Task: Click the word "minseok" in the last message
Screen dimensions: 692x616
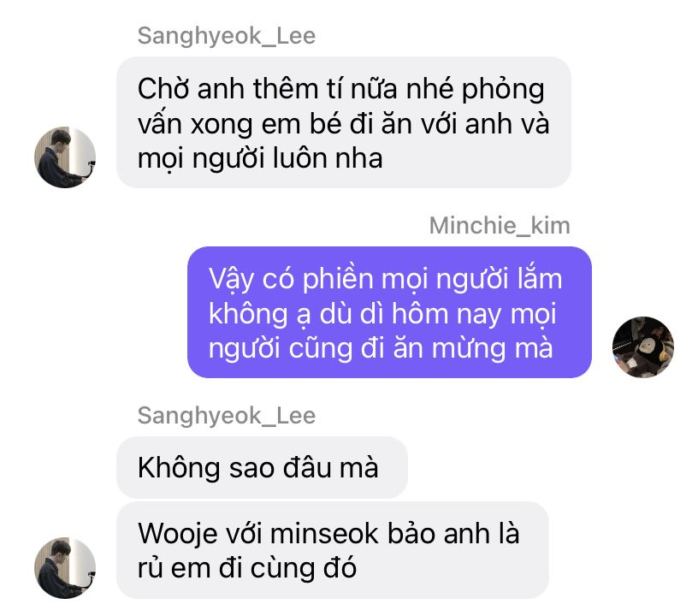Action: tap(324, 533)
